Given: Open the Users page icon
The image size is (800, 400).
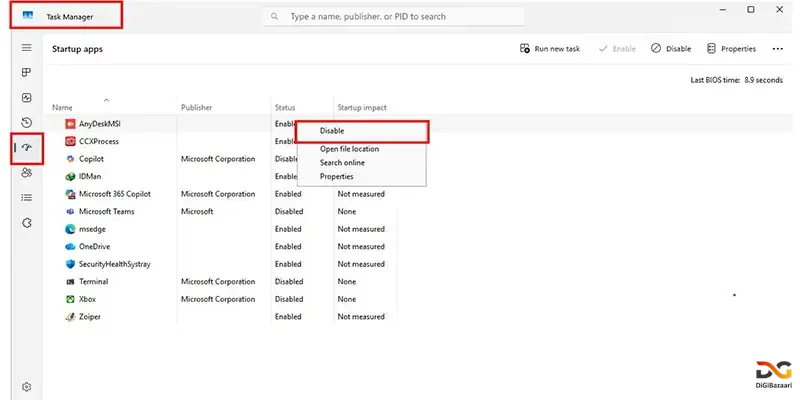Looking at the screenshot, I should click(27, 172).
